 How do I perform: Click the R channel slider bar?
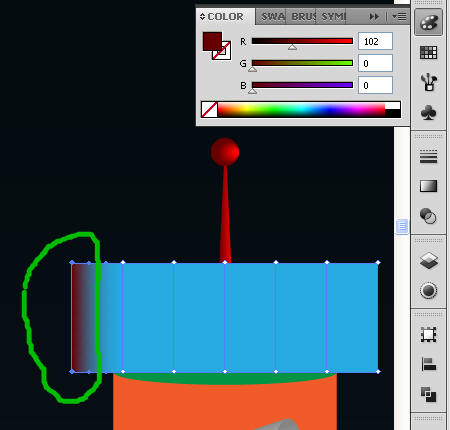pyautogui.click(x=302, y=41)
